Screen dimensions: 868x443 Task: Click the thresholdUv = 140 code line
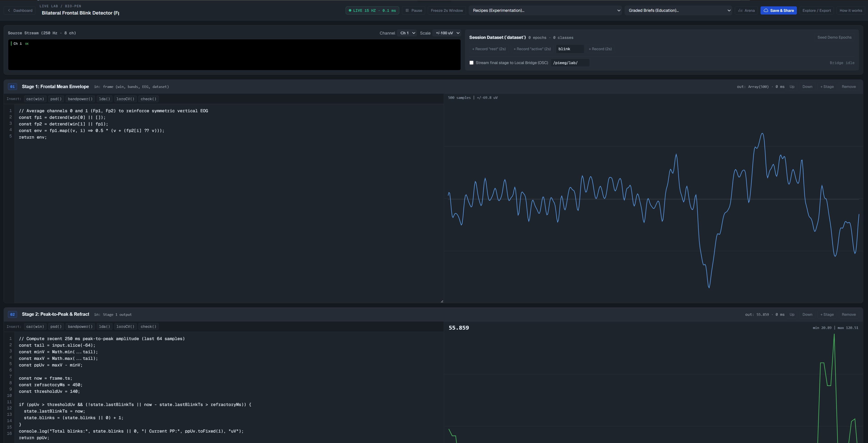(49, 391)
